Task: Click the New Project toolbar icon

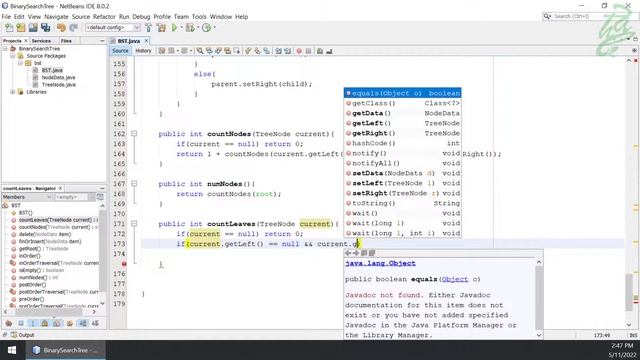Action: [21, 28]
